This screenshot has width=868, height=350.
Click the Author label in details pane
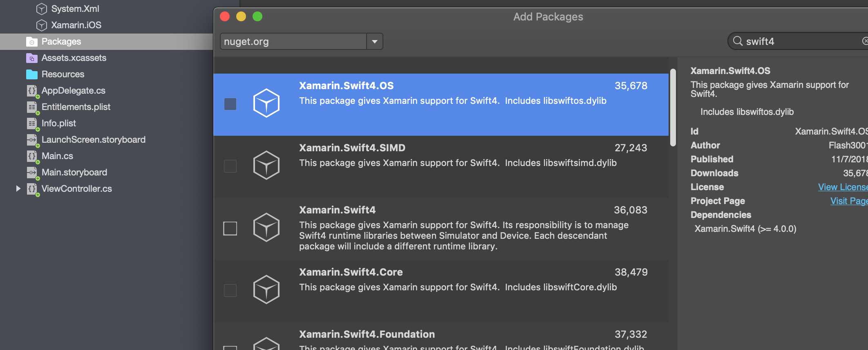pos(705,146)
